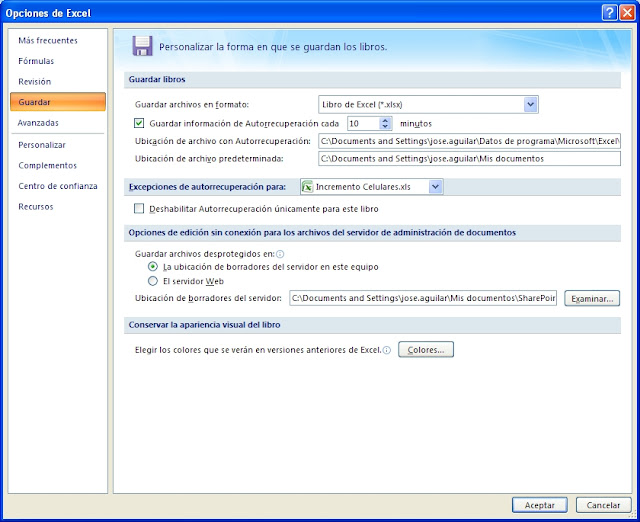Image resolution: width=640 pixels, height=522 pixels.
Task: Click the Ubicación de borradores del servidor field
Action: (423, 298)
